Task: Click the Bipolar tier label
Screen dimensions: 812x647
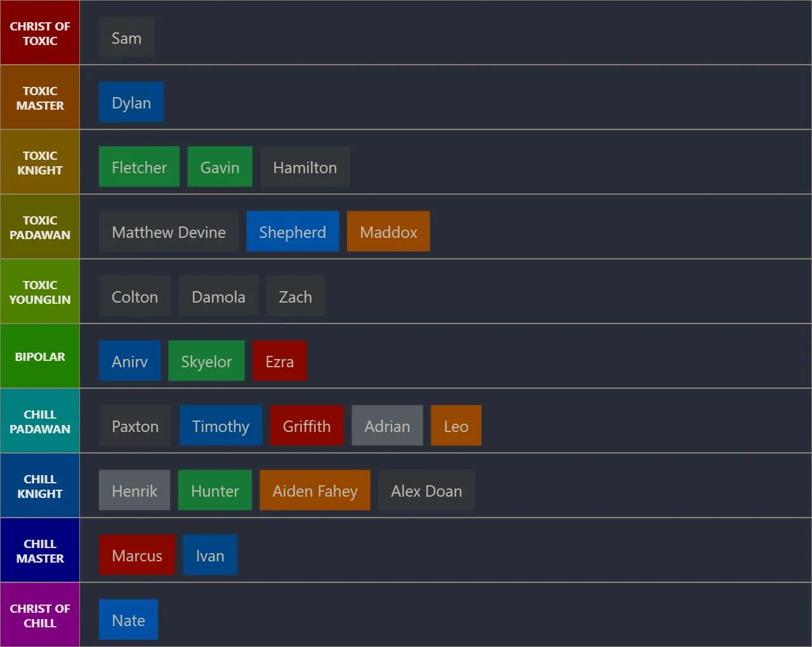Action: [x=40, y=356]
